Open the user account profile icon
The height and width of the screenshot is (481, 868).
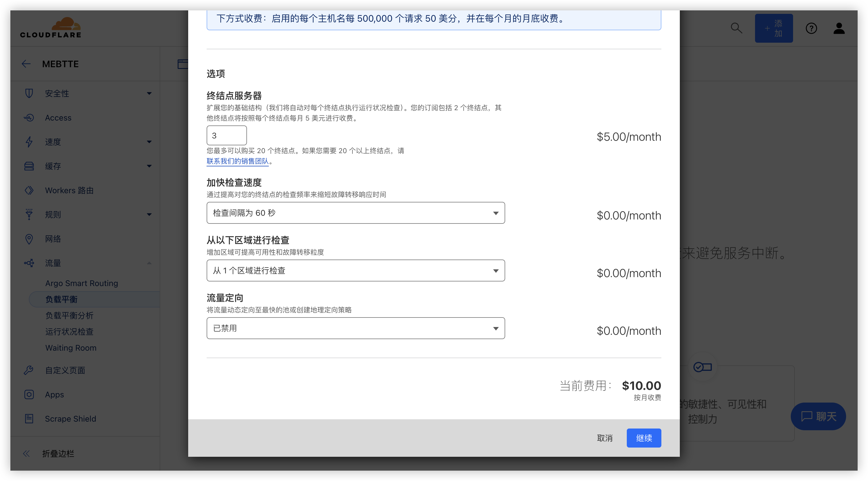[x=839, y=28]
